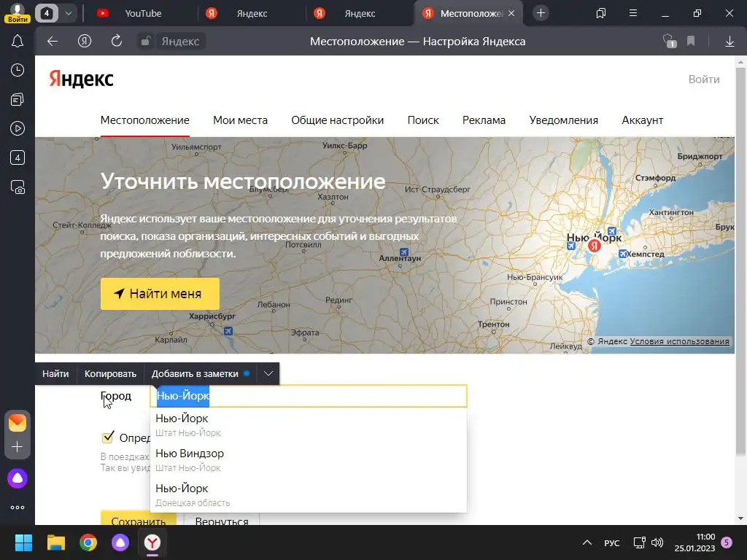Click Сохранить button

coord(138,519)
